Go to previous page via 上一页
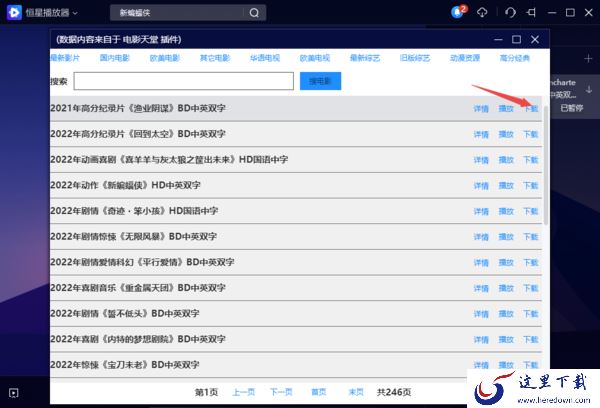The image size is (600, 408). click(244, 392)
